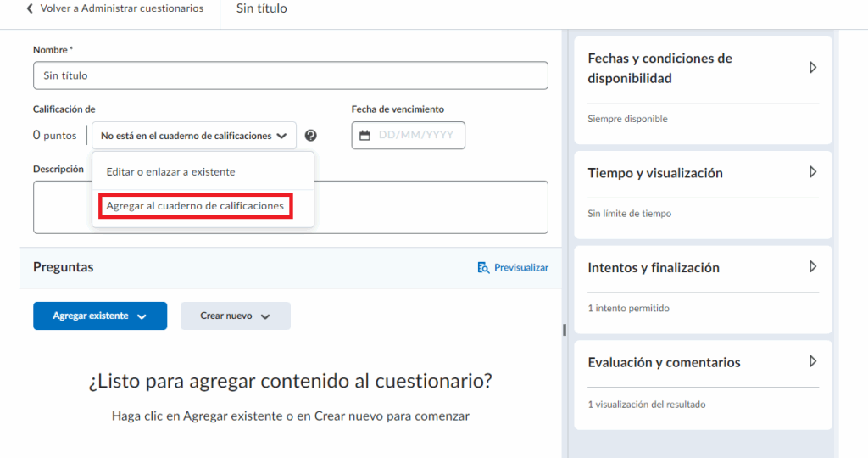Open the gradebook status dropdown
The image size is (868, 458).
[194, 136]
